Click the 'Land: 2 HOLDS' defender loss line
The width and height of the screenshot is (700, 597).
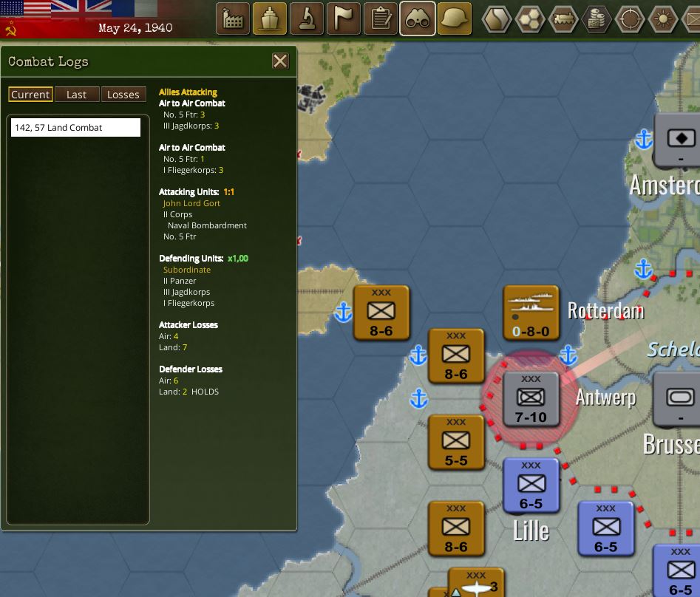(x=188, y=392)
